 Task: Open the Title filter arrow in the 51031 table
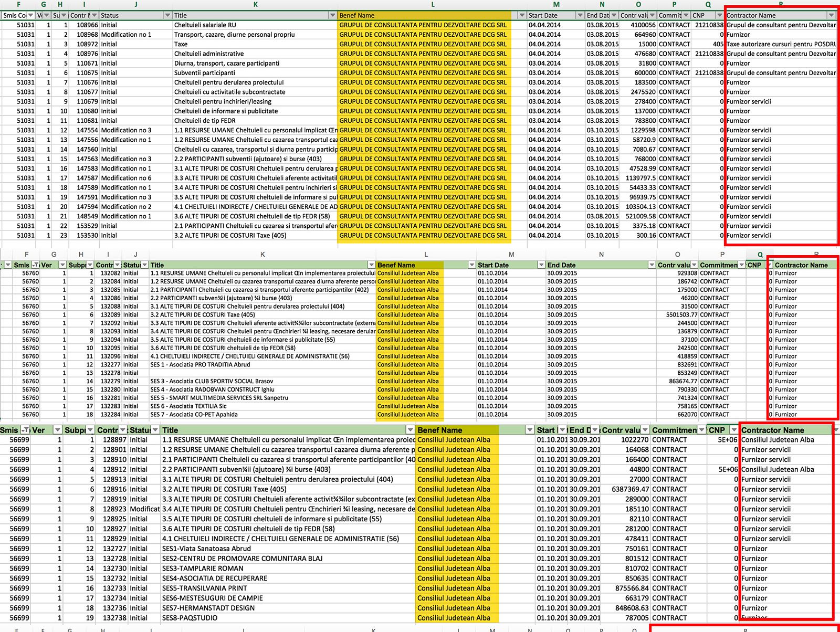coord(332,15)
